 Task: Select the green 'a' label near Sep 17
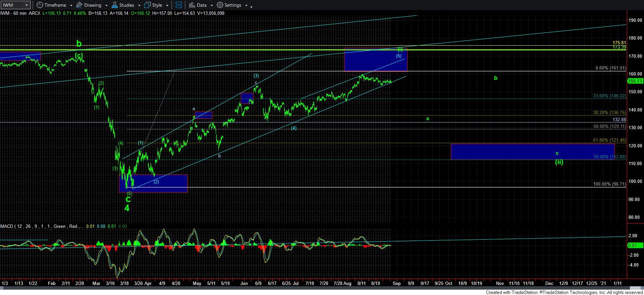428,119
